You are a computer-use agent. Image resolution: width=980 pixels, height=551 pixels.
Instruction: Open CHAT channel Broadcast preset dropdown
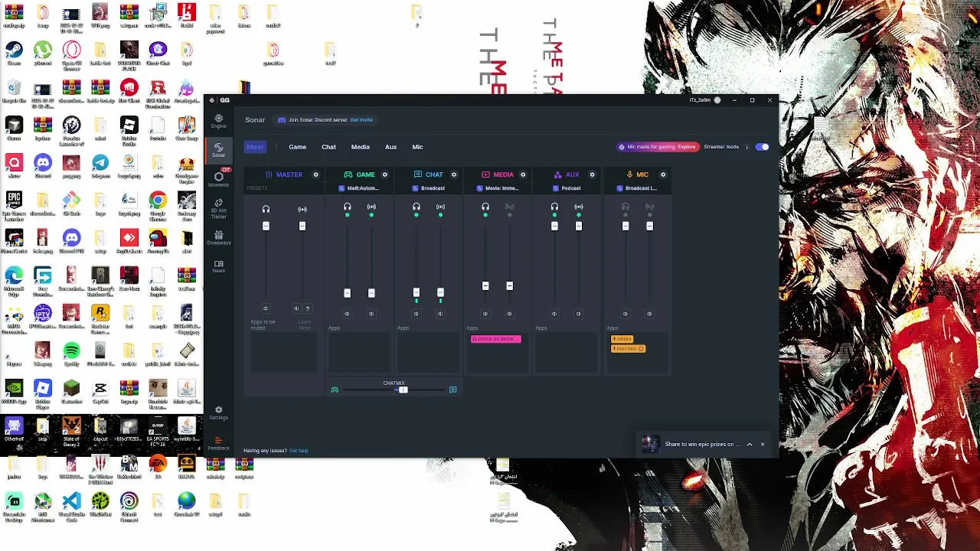pos(429,188)
